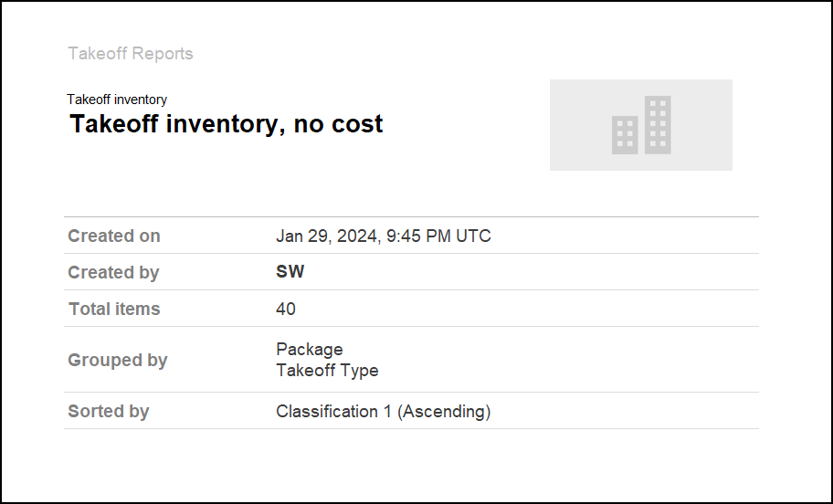Click the title Takeoff inventory, no cost
Viewport: 833px width, 504px height.
(226, 124)
